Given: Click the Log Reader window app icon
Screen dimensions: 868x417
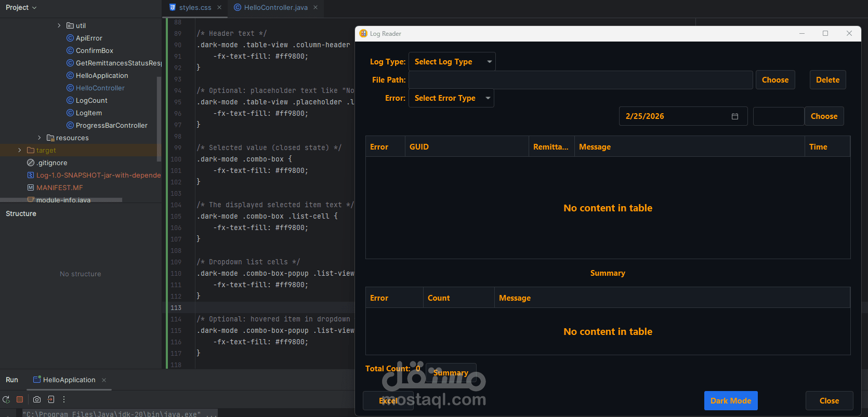Looking at the screenshot, I should click(x=363, y=33).
